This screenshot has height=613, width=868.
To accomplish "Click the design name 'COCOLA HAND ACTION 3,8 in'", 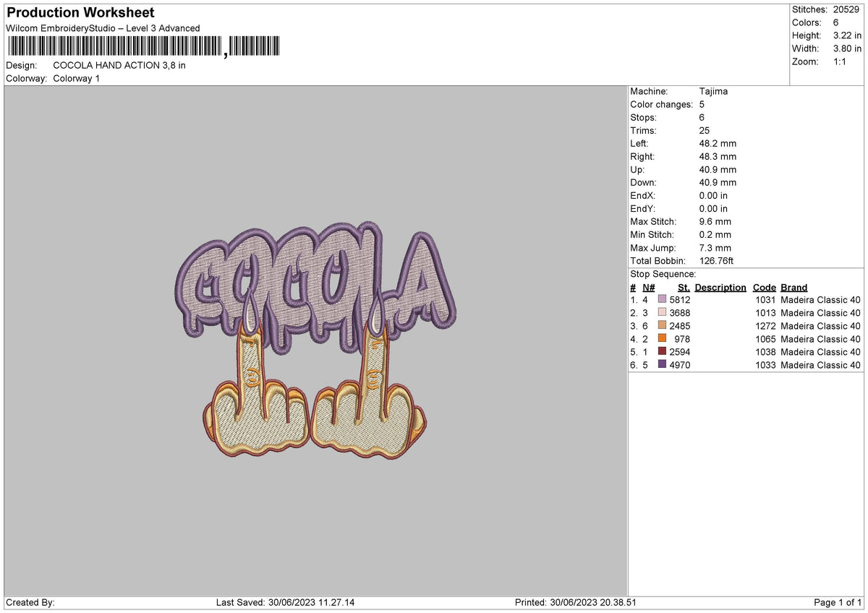I will 119,65.
